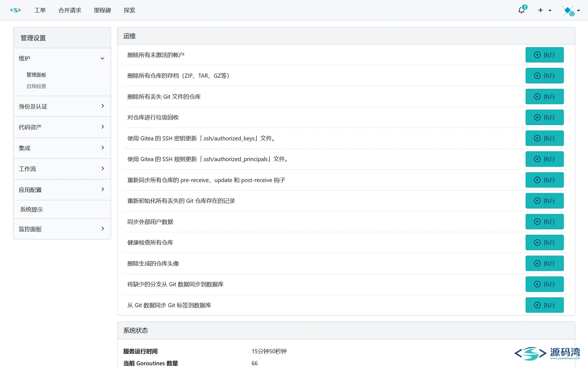Image resolution: width=588 pixels, height=368 pixels.
Task: Open 合并请求 in top navigation
Action: point(70,10)
